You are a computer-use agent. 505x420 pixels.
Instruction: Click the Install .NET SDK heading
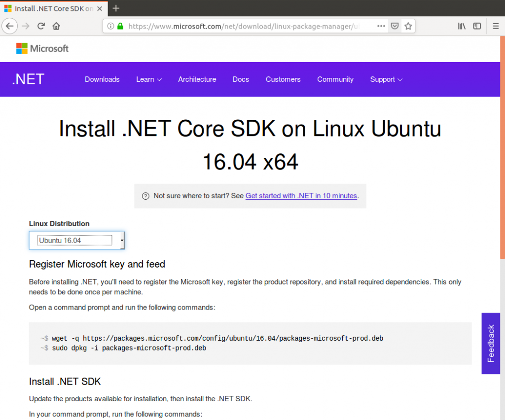65,382
